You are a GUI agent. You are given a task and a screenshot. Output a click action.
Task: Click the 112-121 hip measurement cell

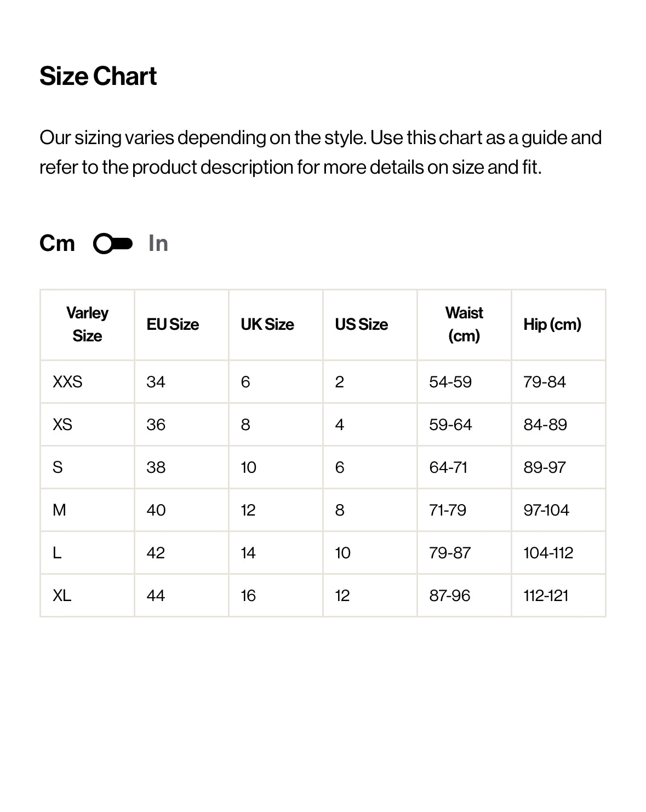pos(546,596)
